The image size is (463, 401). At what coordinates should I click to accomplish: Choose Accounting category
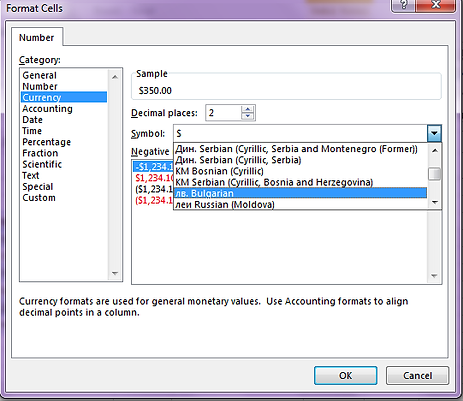click(x=64, y=109)
